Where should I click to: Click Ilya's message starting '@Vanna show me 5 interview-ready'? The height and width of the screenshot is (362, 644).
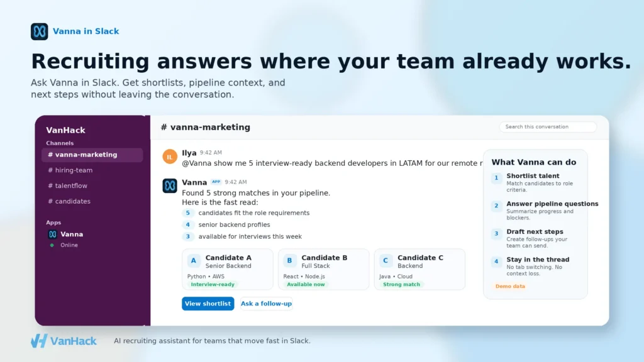pos(332,163)
